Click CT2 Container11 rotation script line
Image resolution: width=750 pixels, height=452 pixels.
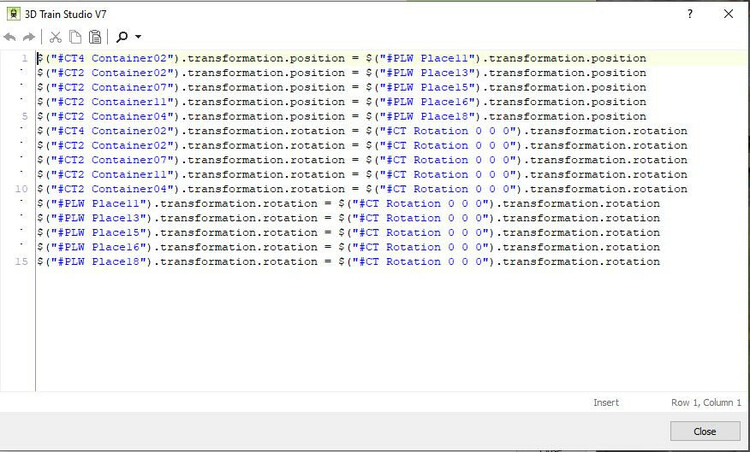tap(362, 175)
